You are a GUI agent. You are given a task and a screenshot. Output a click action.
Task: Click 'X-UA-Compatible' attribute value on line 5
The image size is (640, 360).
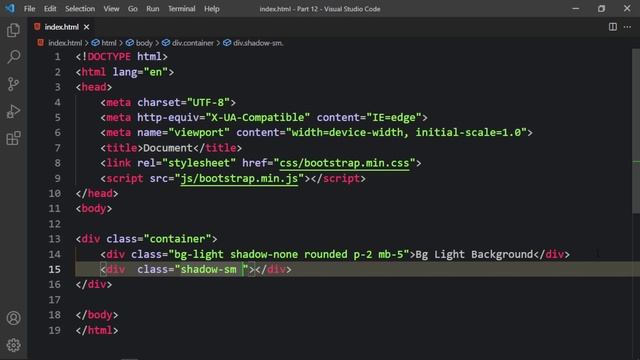[x=258, y=118]
